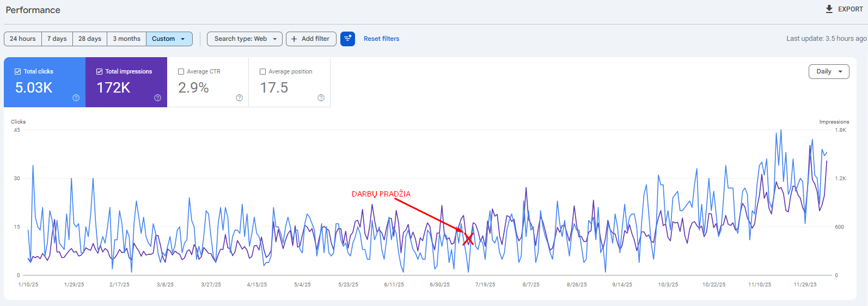Open help icon in Total impressions card
868x306 pixels.
click(x=158, y=98)
